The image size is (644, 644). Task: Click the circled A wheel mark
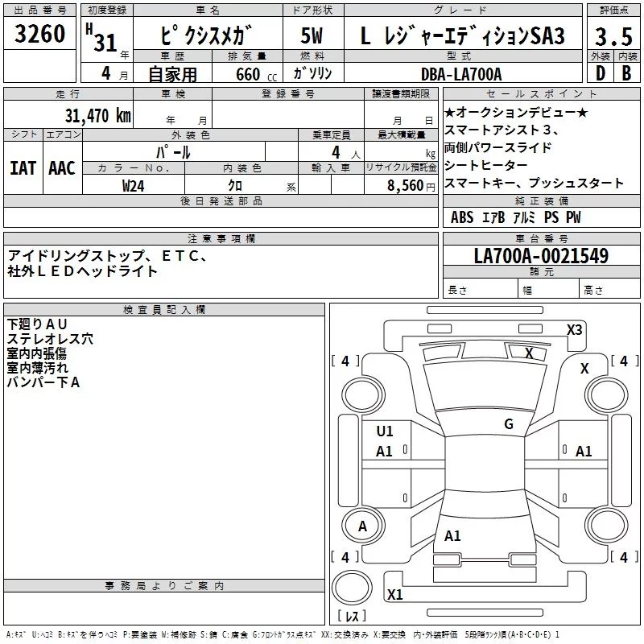click(x=362, y=526)
